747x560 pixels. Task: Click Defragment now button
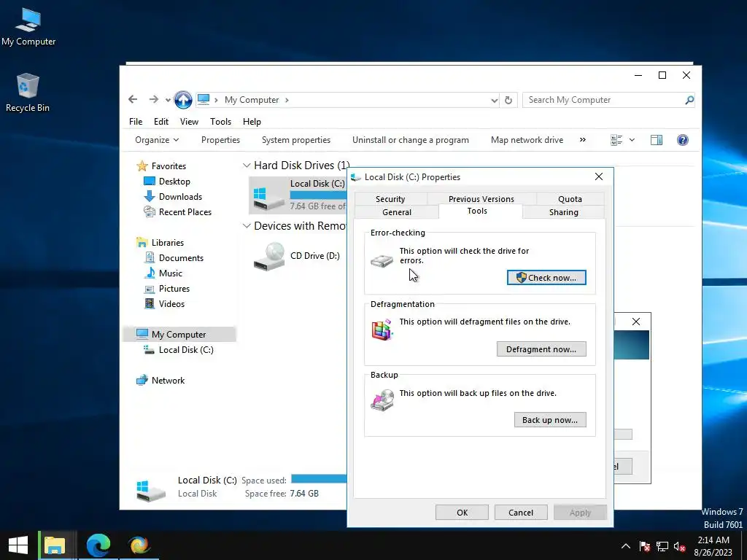click(x=541, y=349)
